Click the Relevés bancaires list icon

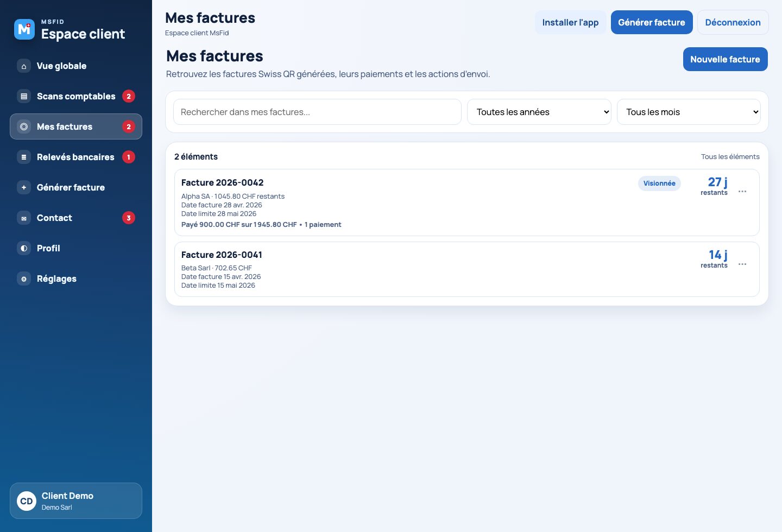24,157
